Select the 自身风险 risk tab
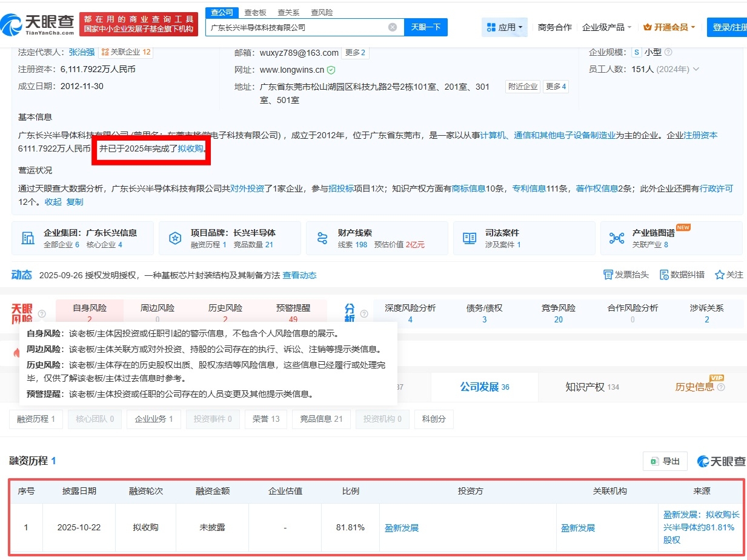747x560 pixels. [x=90, y=313]
